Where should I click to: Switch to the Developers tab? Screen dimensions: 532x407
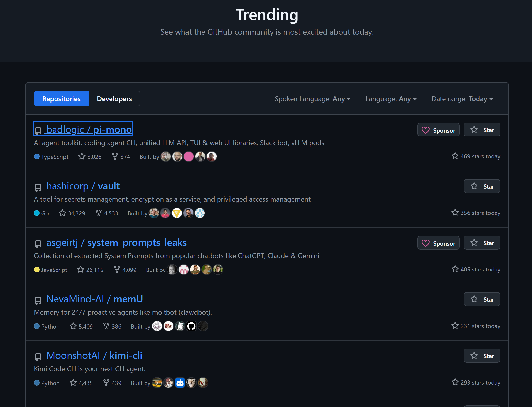[x=114, y=99]
